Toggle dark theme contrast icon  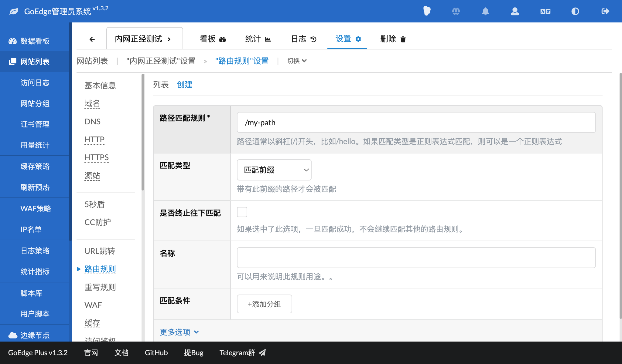[x=575, y=12]
